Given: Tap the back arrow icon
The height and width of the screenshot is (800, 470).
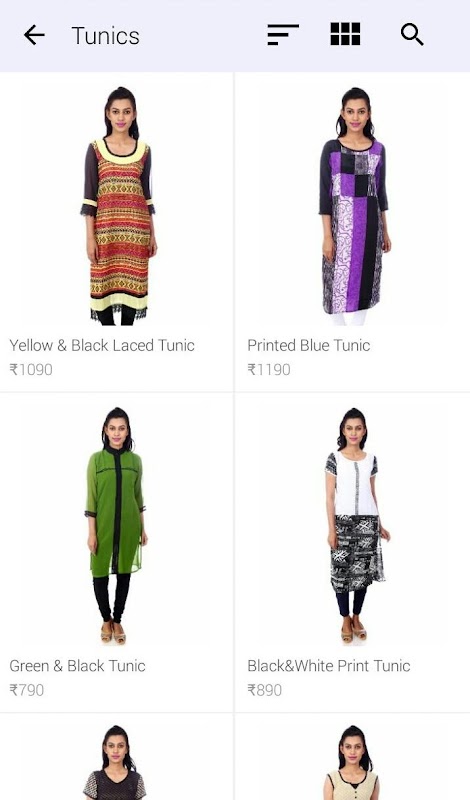Looking at the screenshot, I should 34,36.
